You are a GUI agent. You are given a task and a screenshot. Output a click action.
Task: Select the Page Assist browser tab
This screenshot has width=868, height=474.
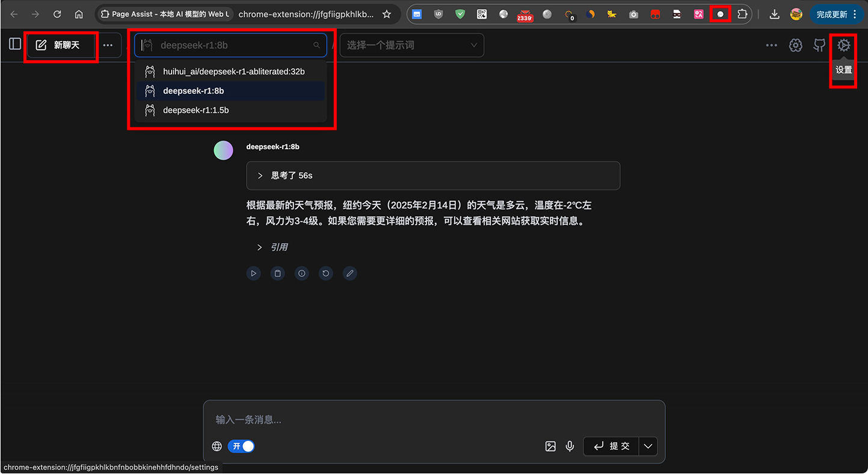[x=164, y=14]
